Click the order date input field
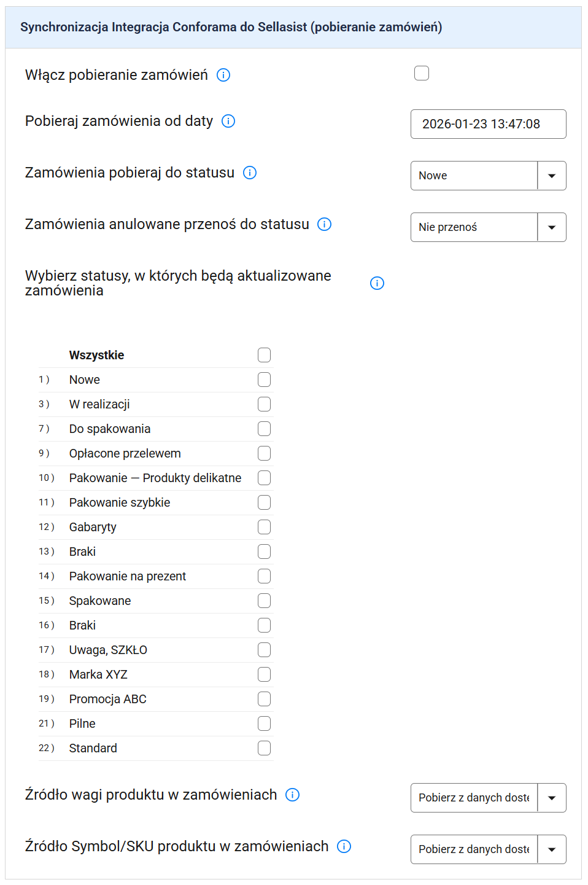 click(x=488, y=124)
